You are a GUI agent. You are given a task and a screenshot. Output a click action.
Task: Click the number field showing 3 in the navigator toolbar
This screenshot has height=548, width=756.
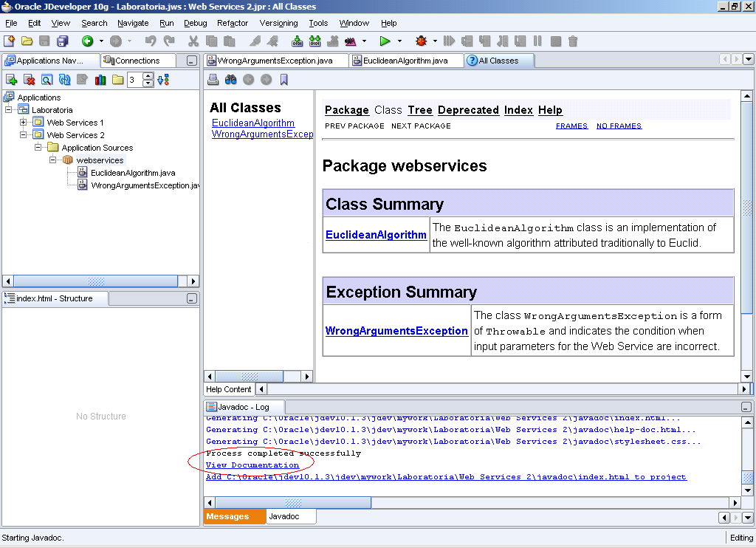click(134, 80)
